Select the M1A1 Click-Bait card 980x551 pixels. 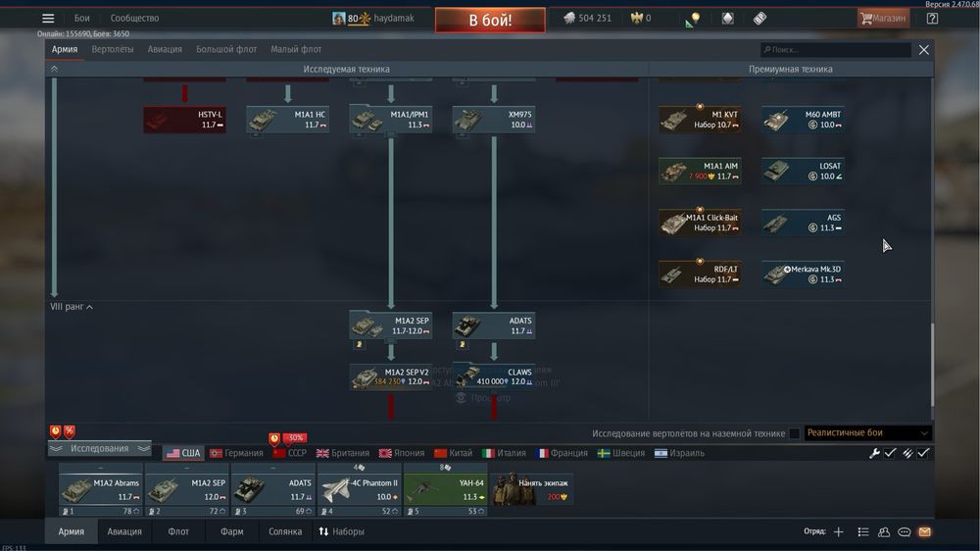pos(700,223)
